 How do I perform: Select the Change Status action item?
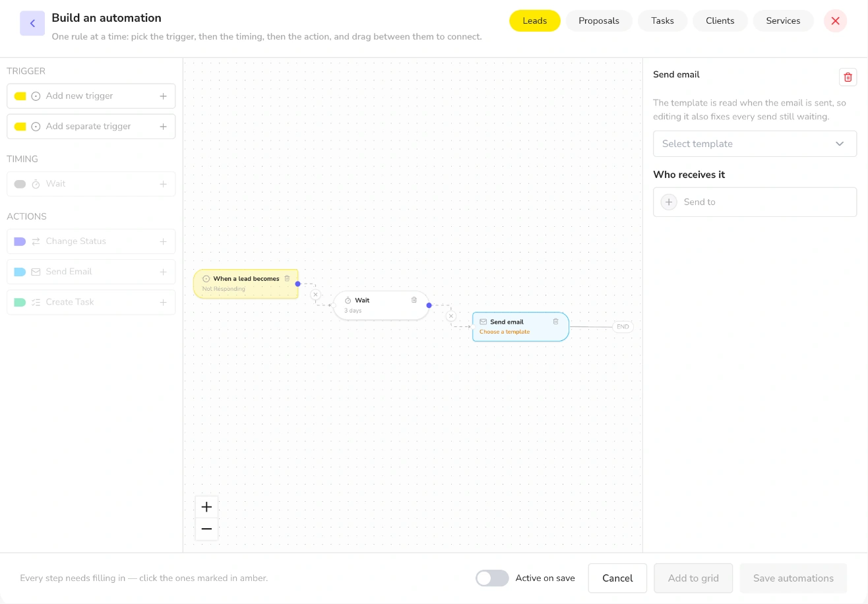[91, 241]
